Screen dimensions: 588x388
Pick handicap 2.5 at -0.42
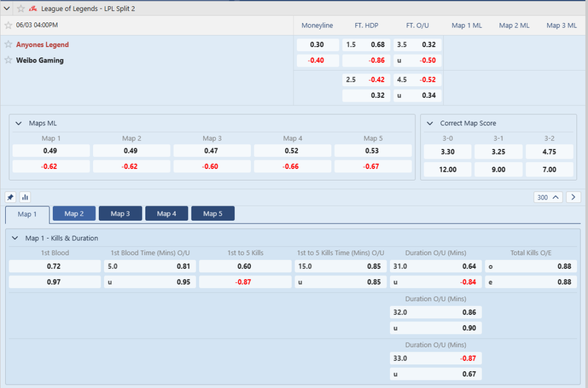click(366, 79)
